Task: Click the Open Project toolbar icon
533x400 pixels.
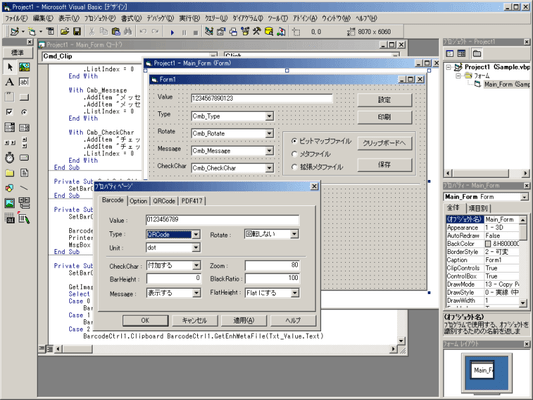Action: click(x=65, y=32)
